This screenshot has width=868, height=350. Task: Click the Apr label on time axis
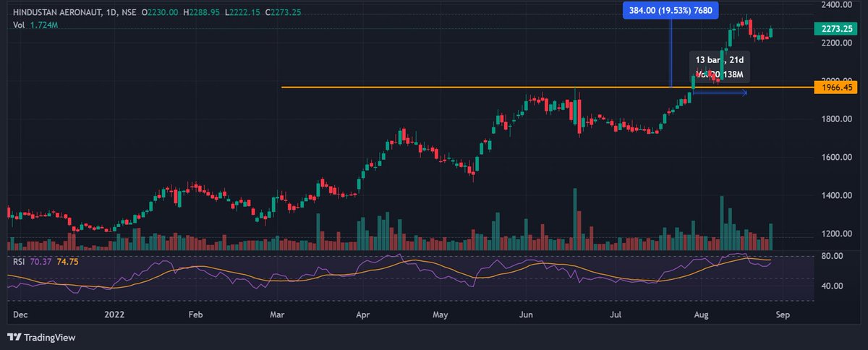(364, 315)
